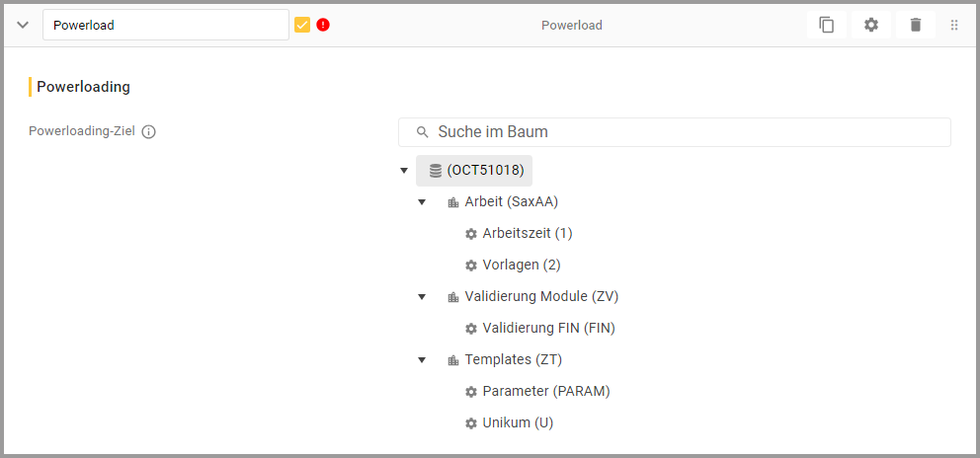Click the drag handle dots icon
This screenshot has height=458, width=980.
pyautogui.click(x=953, y=25)
